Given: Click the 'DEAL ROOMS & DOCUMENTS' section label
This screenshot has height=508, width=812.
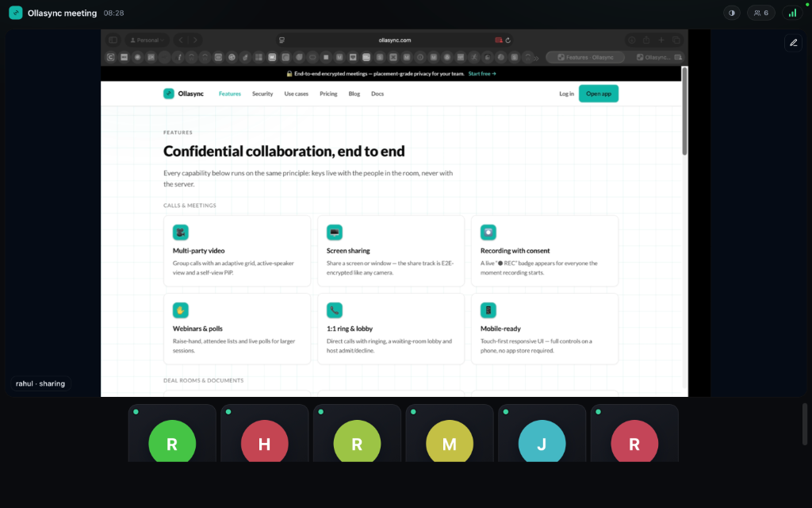Looking at the screenshot, I should tap(204, 380).
